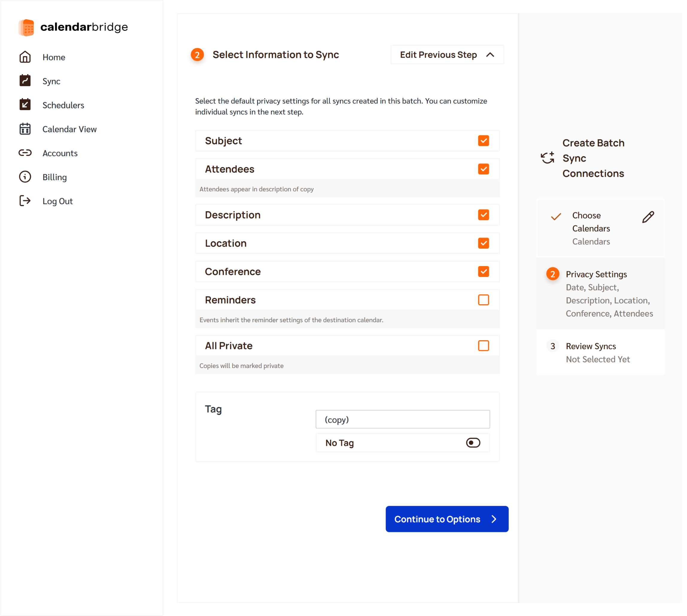Expand Edit Previous Step chevron
The height and width of the screenshot is (616, 687).
[x=490, y=55]
